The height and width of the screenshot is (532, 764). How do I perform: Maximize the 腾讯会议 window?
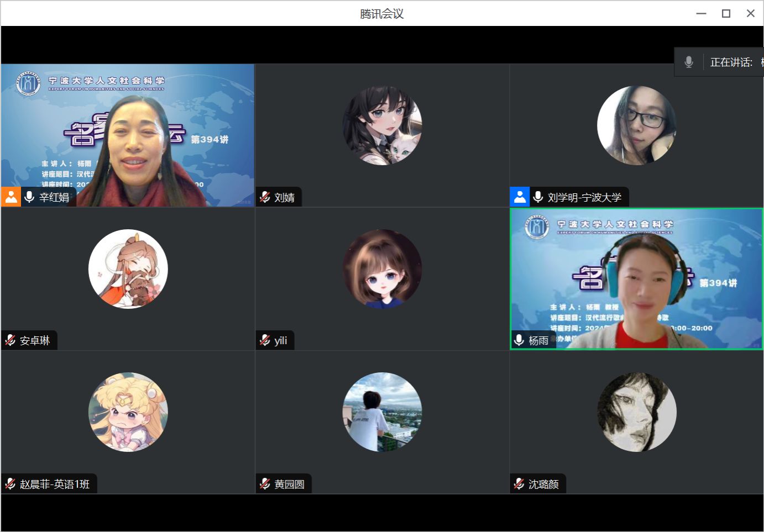[x=726, y=13]
